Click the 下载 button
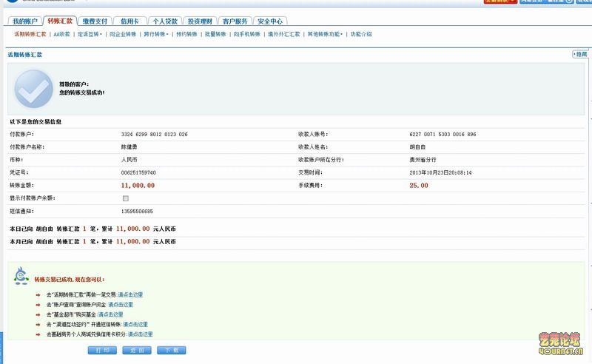Viewport: 592px width, 364px height. (x=171, y=350)
